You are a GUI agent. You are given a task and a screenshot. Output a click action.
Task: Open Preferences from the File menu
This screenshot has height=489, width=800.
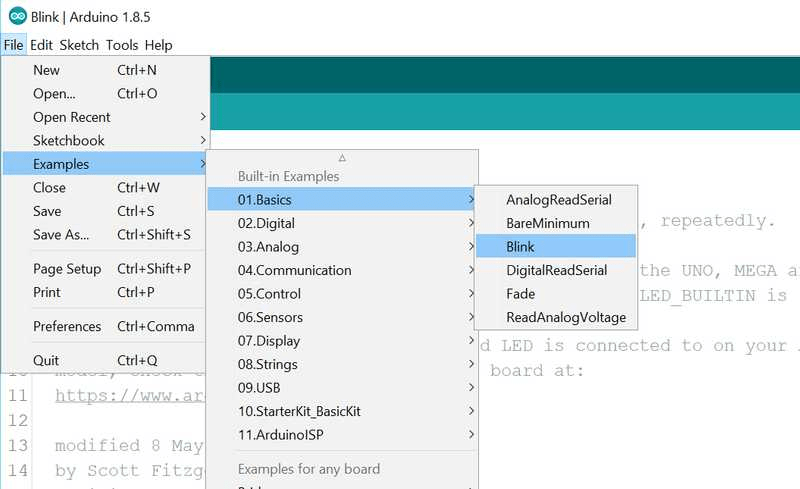(105, 326)
